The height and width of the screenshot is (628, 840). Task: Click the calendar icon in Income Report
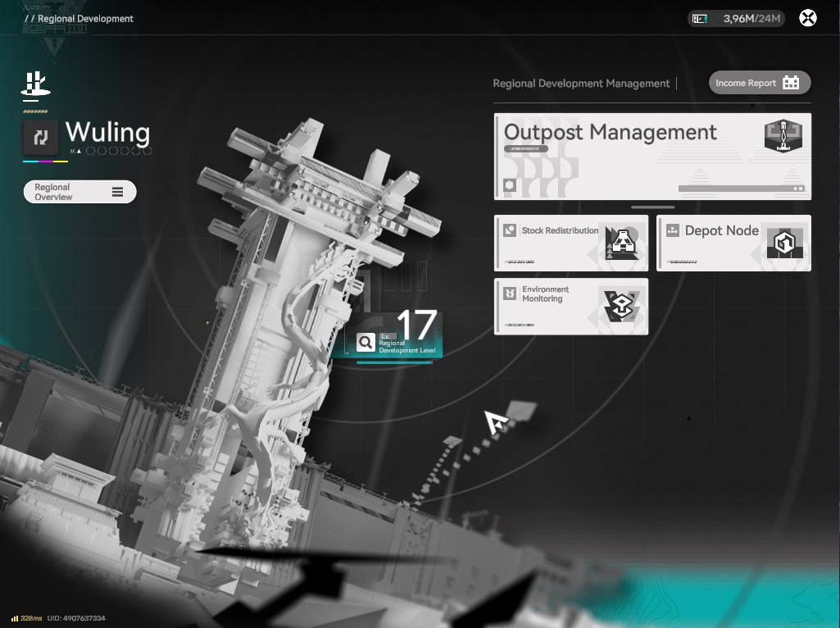[791, 83]
